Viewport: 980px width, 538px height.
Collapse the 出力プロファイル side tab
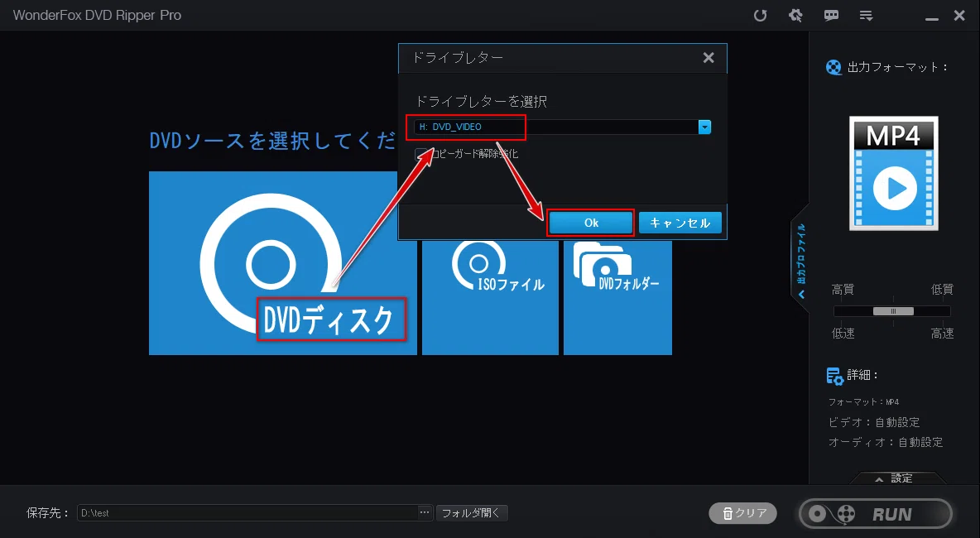(x=800, y=259)
